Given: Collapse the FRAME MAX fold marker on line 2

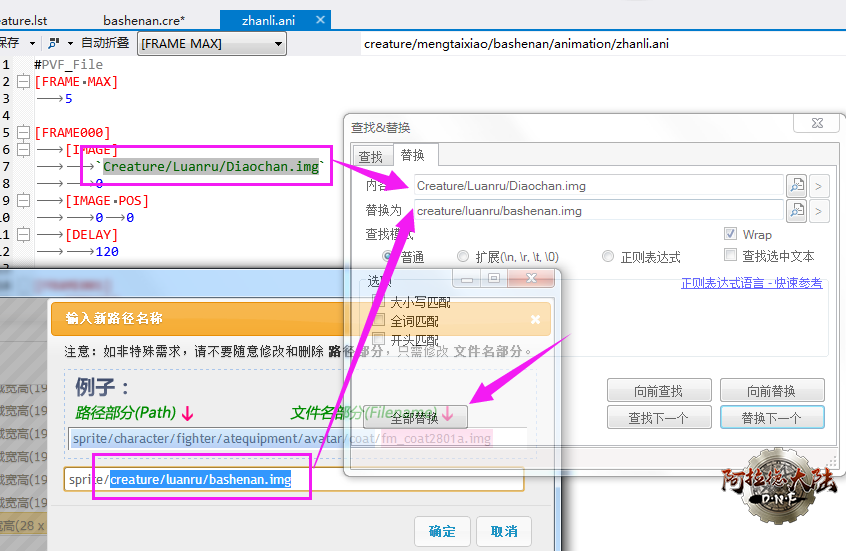Looking at the screenshot, I should tap(23, 81).
